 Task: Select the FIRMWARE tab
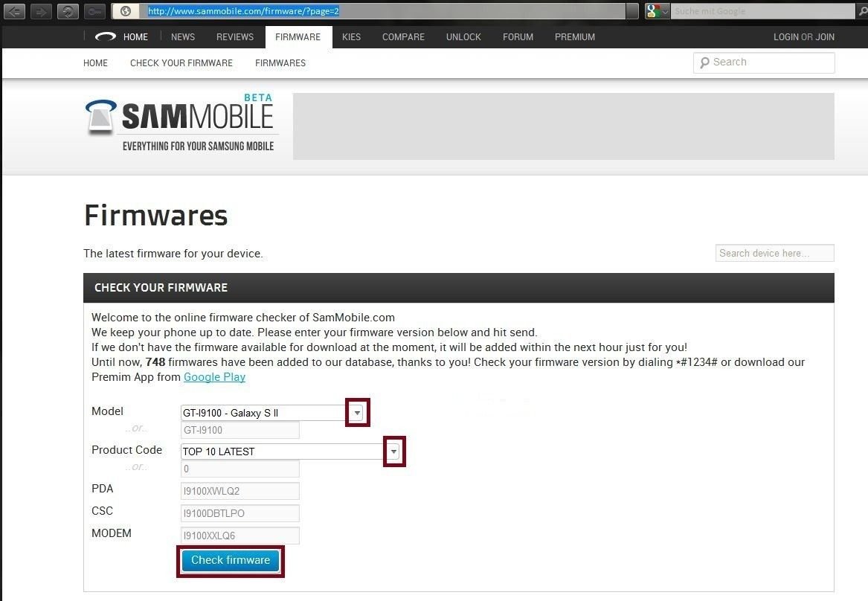[298, 37]
